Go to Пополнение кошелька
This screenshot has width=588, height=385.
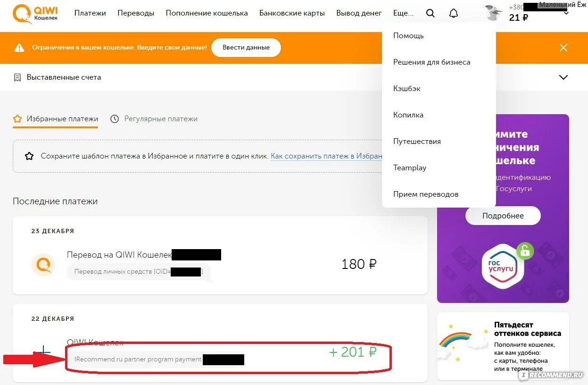[207, 13]
